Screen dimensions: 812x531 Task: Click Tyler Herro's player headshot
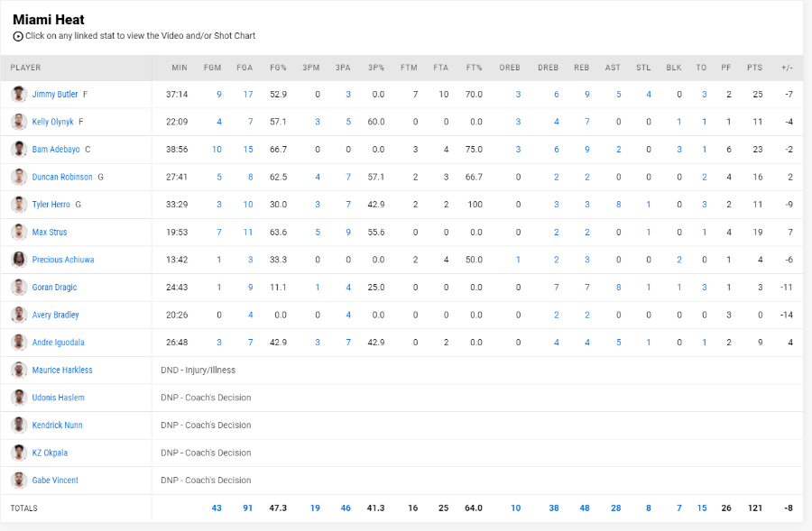tap(19, 205)
